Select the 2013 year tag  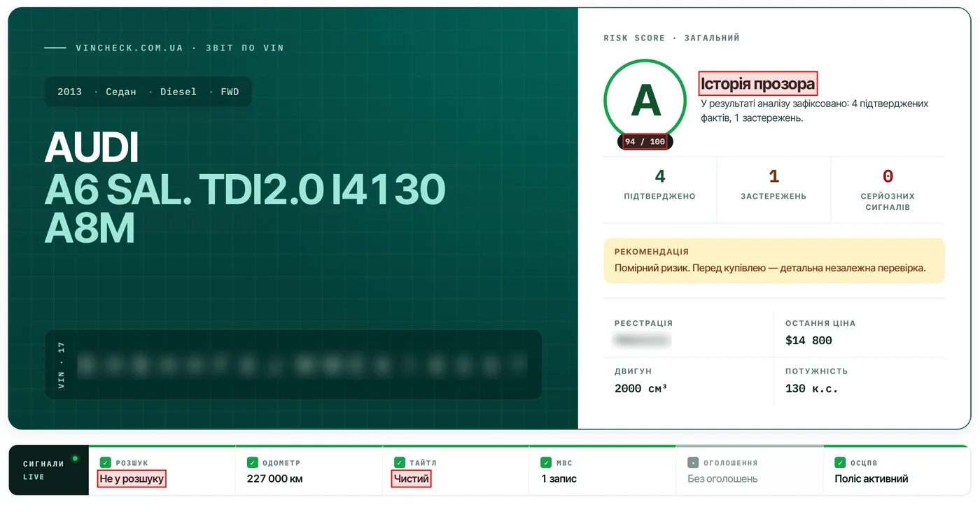click(x=70, y=92)
